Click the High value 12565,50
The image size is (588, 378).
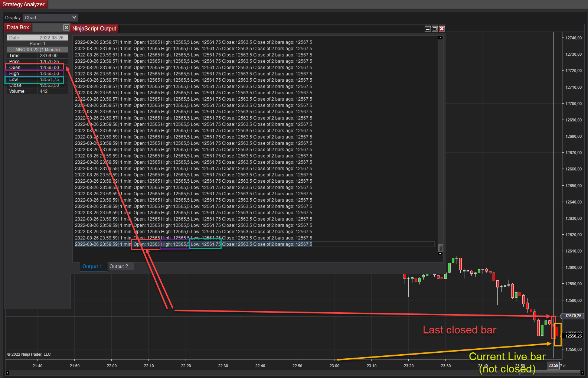click(49, 74)
